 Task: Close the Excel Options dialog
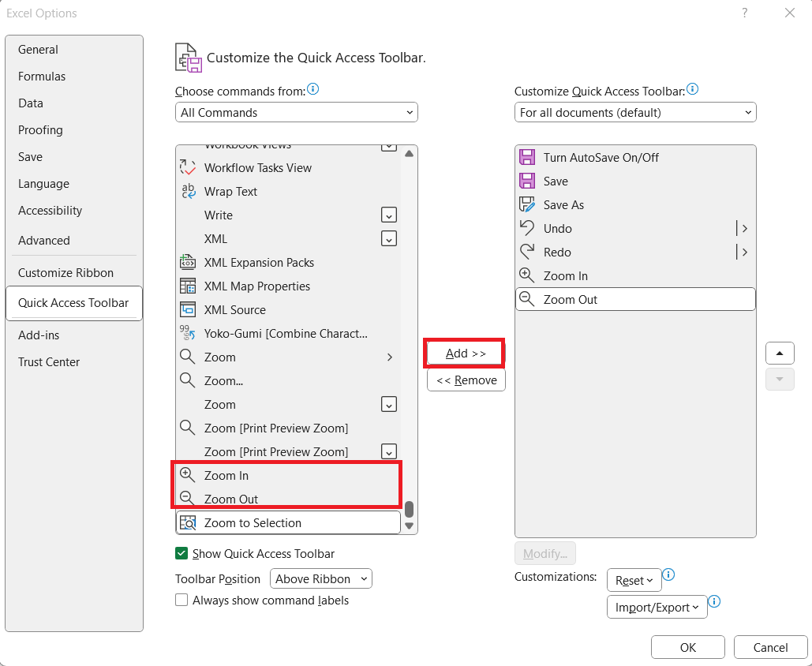[x=790, y=13]
